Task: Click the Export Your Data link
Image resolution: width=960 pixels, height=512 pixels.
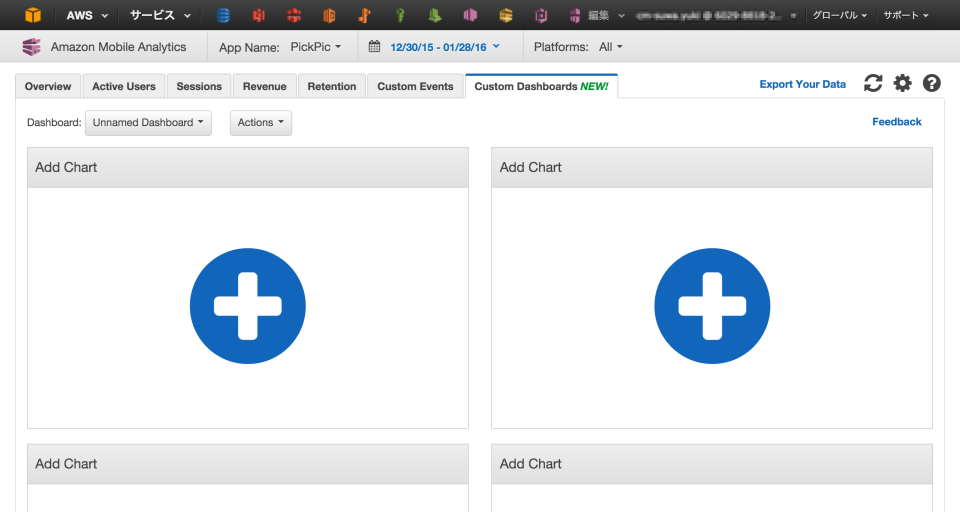Action: pyautogui.click(x=803, y=84)
